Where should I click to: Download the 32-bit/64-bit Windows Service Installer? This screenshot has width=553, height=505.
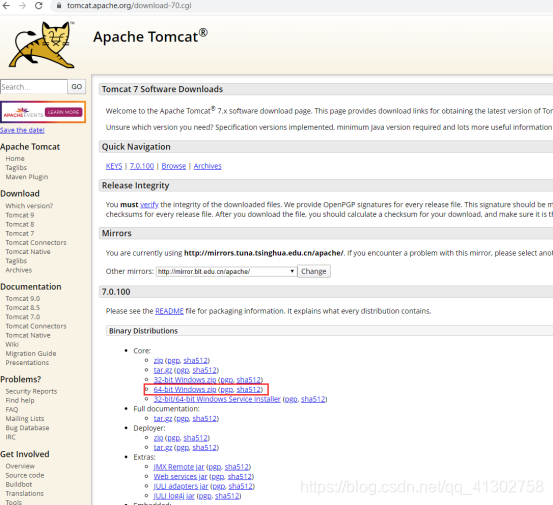pyautogui.click(x=217, y=399)
